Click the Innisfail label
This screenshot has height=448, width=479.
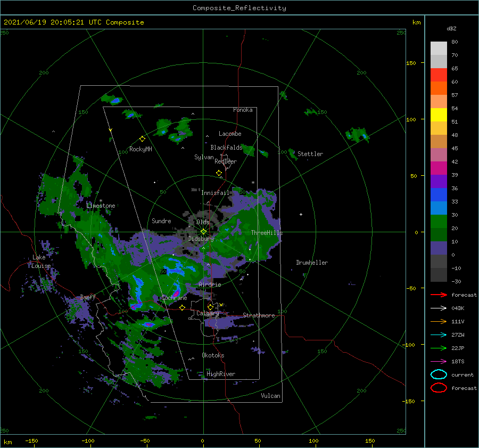click(215, 193)
